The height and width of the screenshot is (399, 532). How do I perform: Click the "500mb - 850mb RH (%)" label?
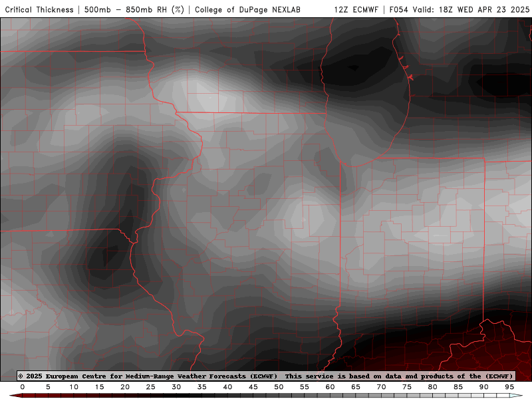click(x=134, y=10)
